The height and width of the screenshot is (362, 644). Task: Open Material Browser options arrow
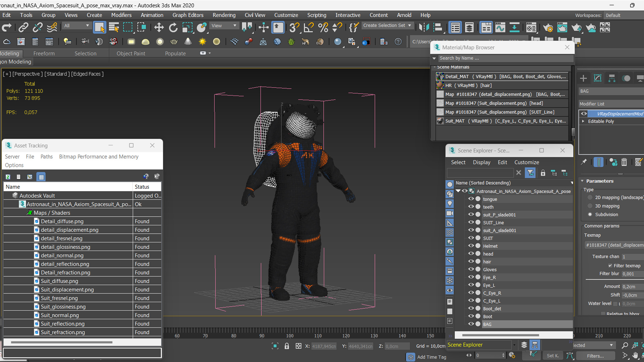434,58
